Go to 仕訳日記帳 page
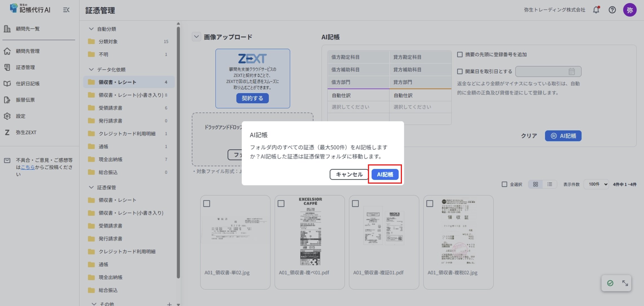This screenshot has height=306, width=644. 28,84
